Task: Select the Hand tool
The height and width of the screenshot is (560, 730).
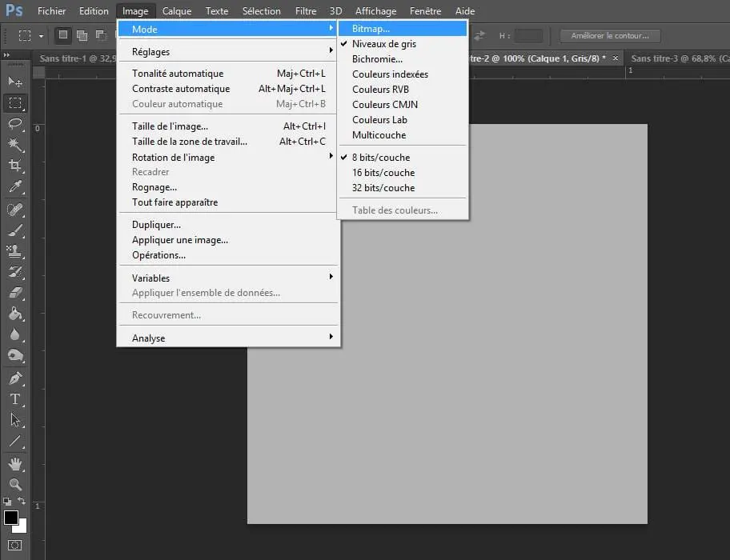Action: [15, 464]
